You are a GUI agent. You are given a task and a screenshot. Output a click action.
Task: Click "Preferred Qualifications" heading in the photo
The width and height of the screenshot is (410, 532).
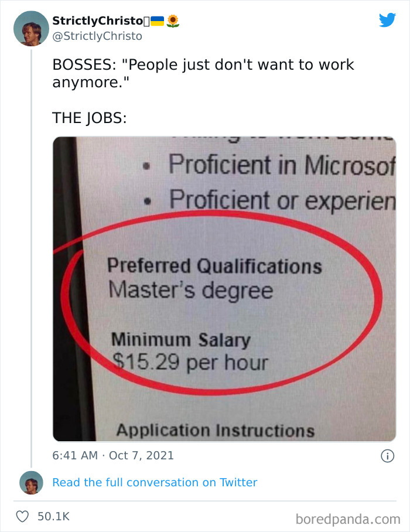tap(214, 267)
